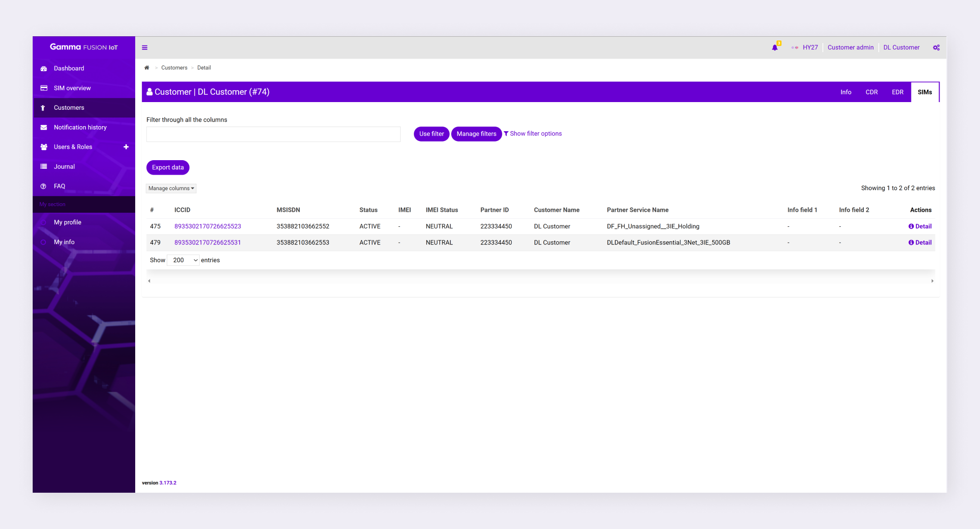
Task: Open Journal in the sidebar
Action: (64, 167)
